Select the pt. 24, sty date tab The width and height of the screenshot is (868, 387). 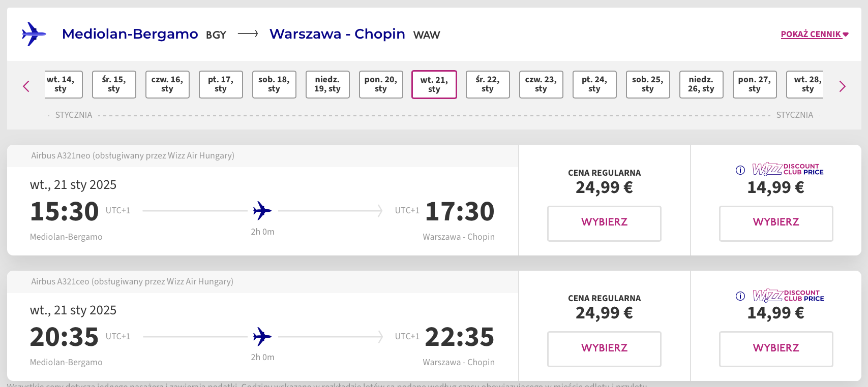pyautogui.click(x=594, y=84)
